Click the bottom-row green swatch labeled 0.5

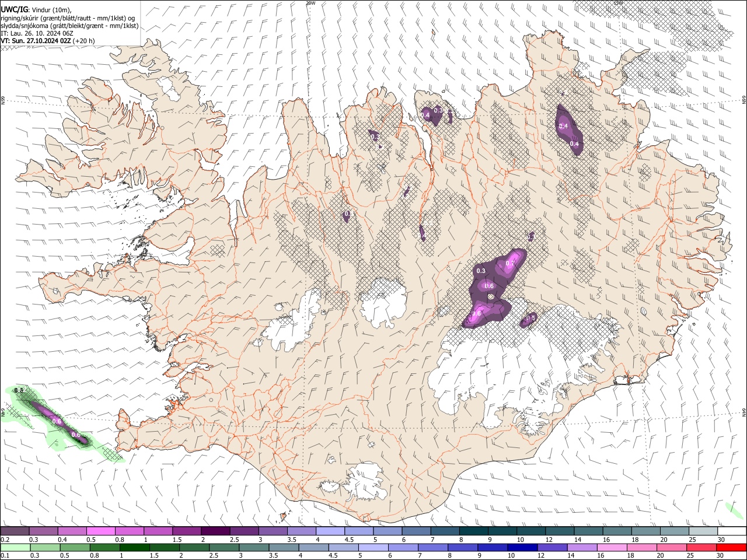pyautogui.click(x=75, y=547)
